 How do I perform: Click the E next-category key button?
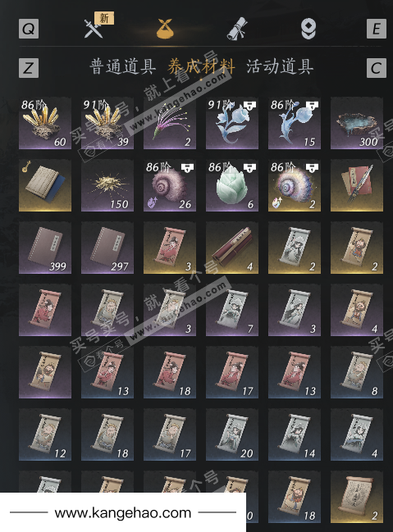pos(377,29)
